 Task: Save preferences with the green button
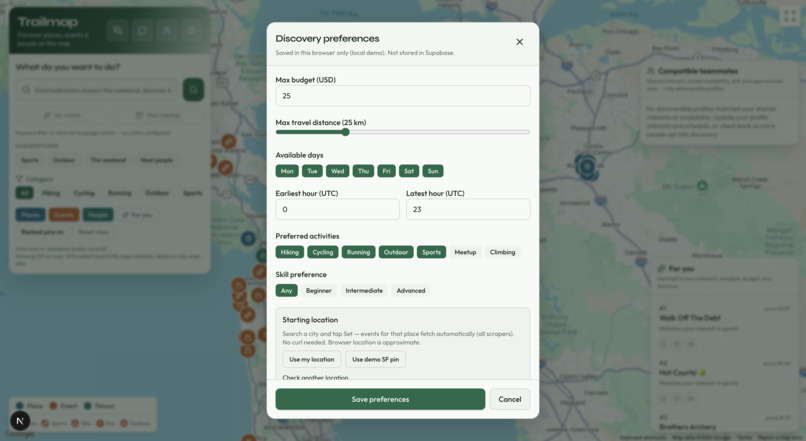[380, 399]
